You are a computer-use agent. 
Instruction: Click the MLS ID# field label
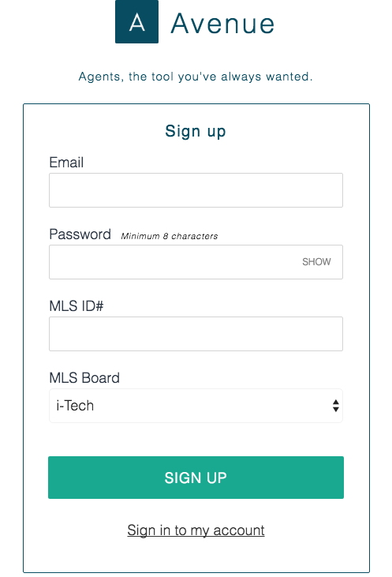[x=77, y=305]
